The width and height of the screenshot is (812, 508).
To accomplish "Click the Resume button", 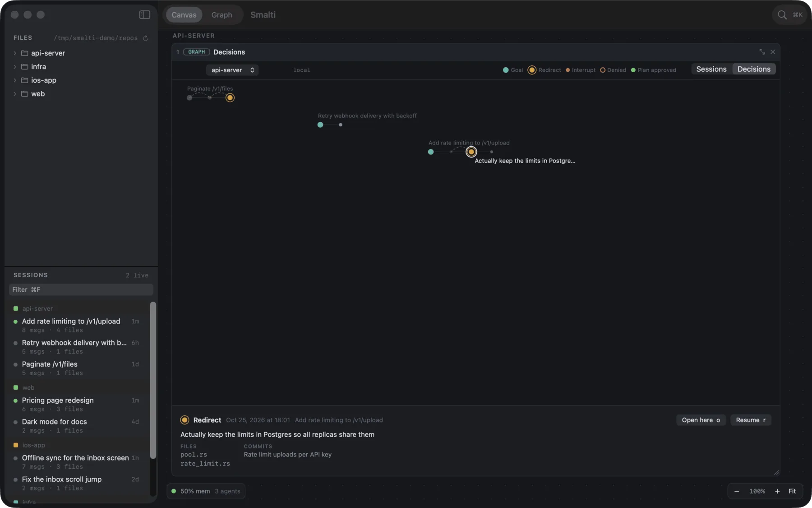I will coord(751,420).
